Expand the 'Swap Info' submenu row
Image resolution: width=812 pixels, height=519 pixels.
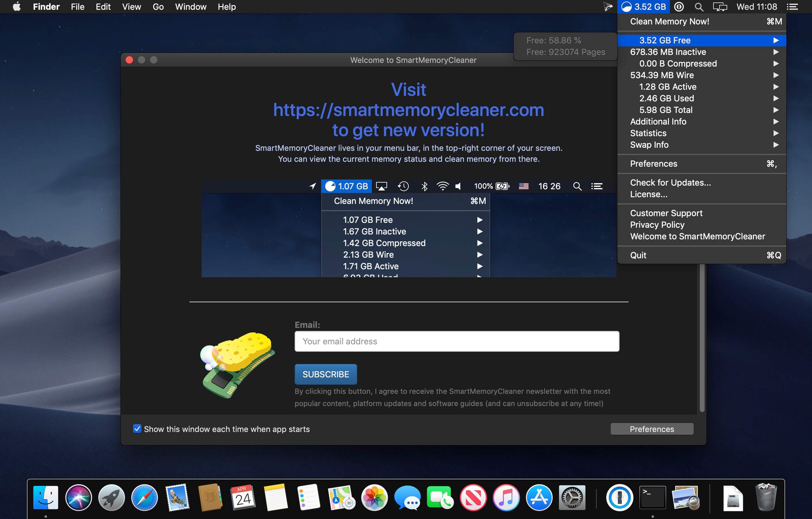click(x=702, y=144)
